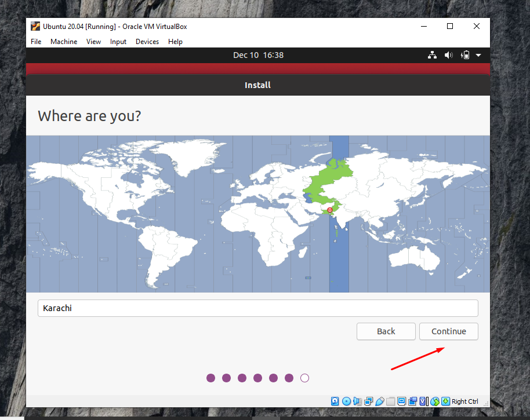The width and height of the screenshot is (530, 420).
Task: Open the Input menu
Action: coord(118,42)
